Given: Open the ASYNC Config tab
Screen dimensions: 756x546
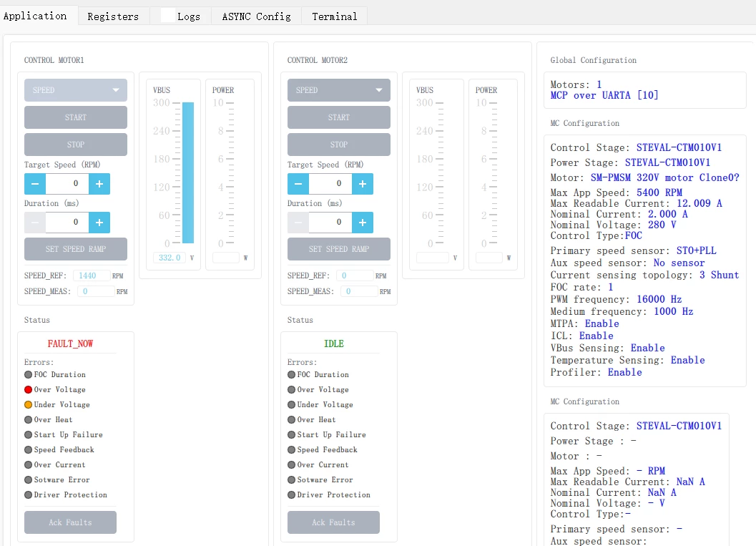Looking at the screenshot, I should point(257,16).
